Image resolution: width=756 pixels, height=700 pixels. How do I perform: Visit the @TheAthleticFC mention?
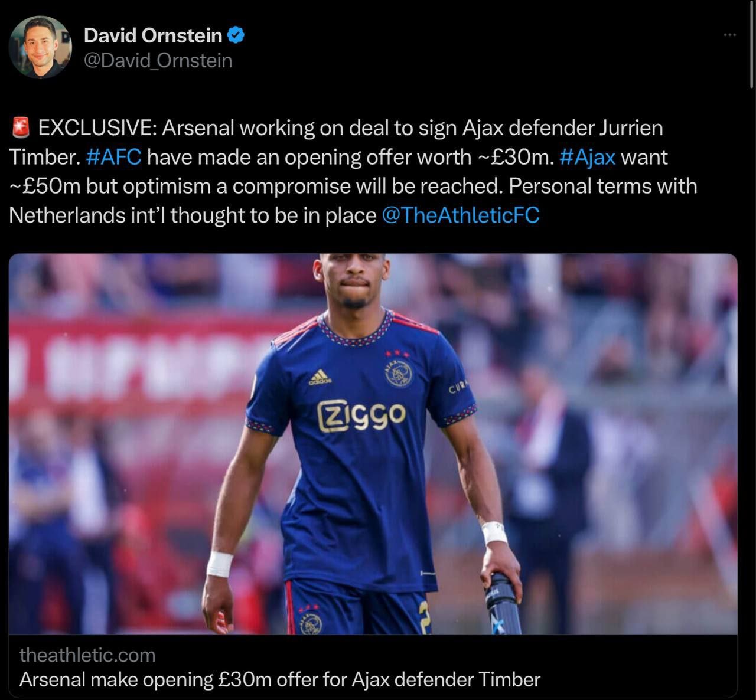pos(461,215)
